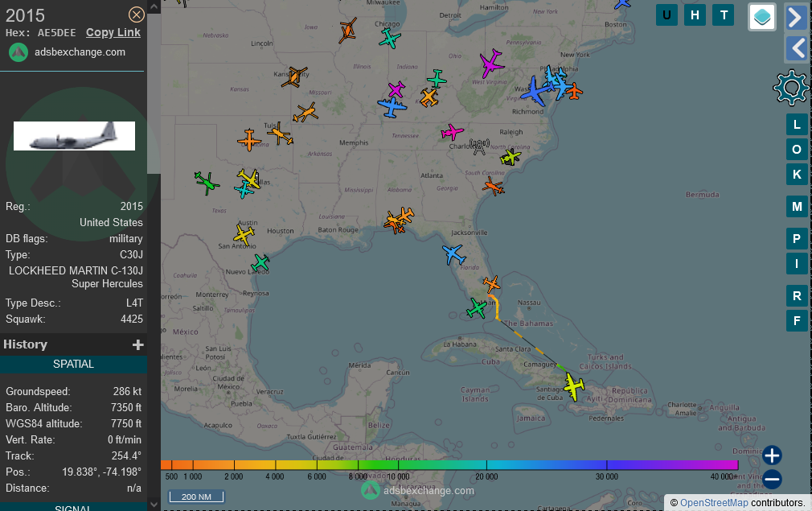Click the F map option button
The width and height of the screenshot is (812, 511).
point(797,321)
